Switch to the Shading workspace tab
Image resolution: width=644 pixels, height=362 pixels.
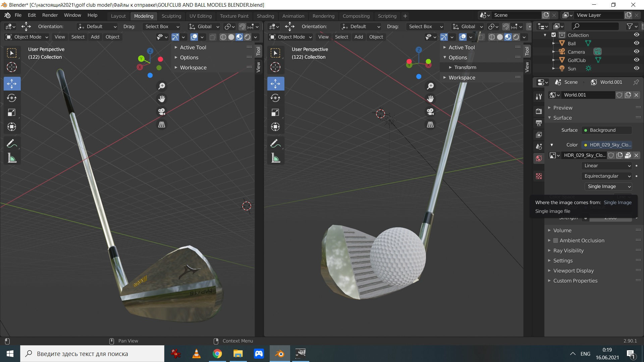tap(265, 16)
